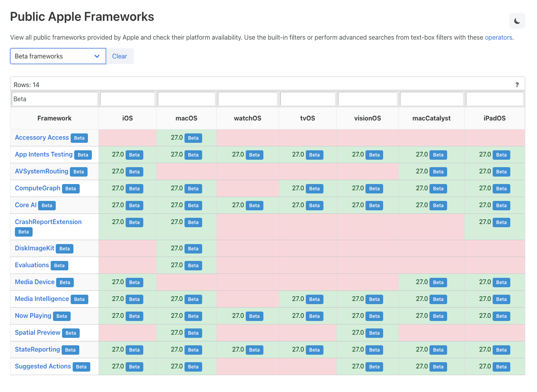Click the Beta badge next to Evaluations
The height and width of the screenshot is (392, 537).
pyautogui.click(x=59, y=266)
